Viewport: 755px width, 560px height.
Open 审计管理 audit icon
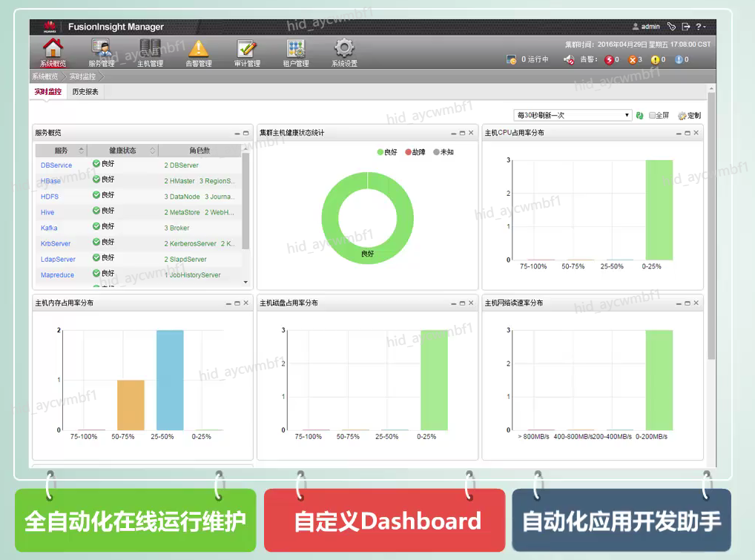[x=247, y=49]
